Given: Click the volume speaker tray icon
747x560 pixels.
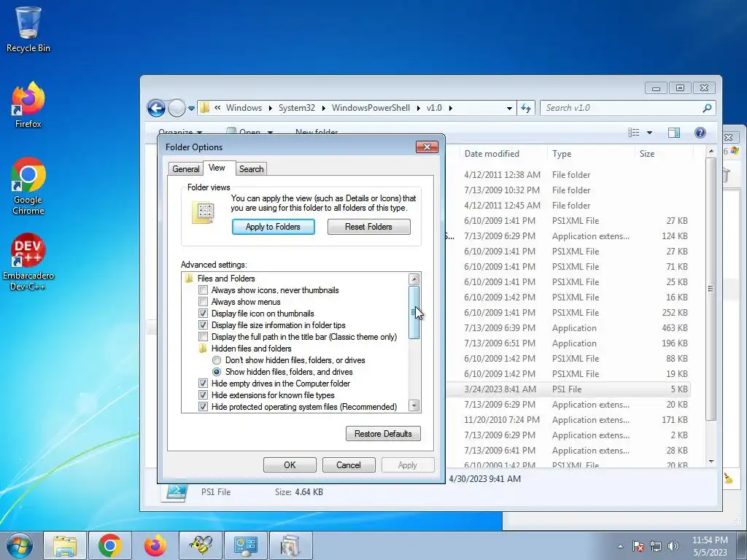Looking at the screenshot, I should [673, 547].
